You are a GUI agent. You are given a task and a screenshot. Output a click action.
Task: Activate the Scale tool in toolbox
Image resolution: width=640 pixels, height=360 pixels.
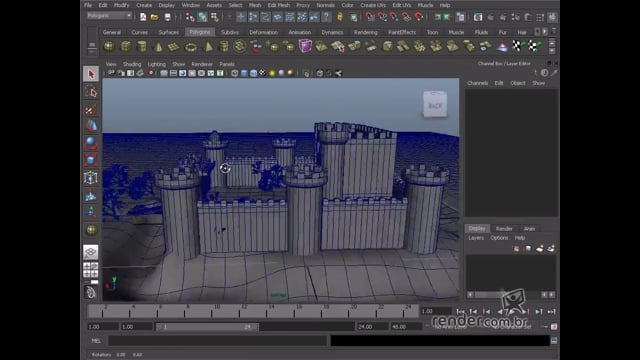[x=91, y=160]
